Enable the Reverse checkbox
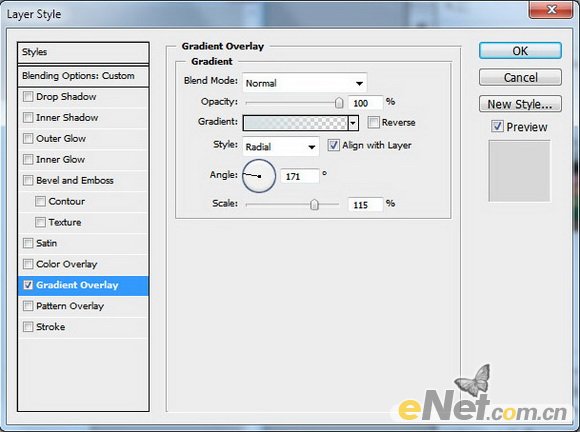 click(x=374, y=122)
